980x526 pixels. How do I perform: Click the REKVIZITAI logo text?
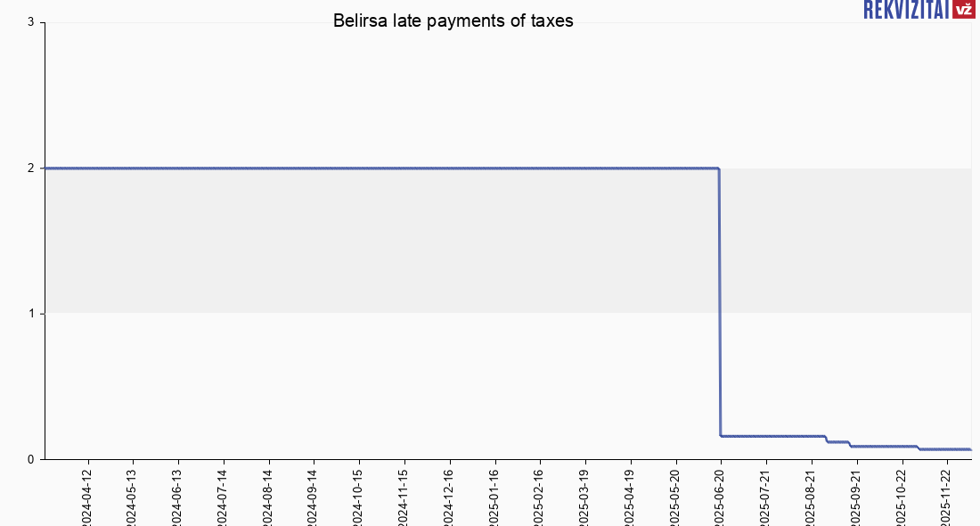(x=906, y=9)
